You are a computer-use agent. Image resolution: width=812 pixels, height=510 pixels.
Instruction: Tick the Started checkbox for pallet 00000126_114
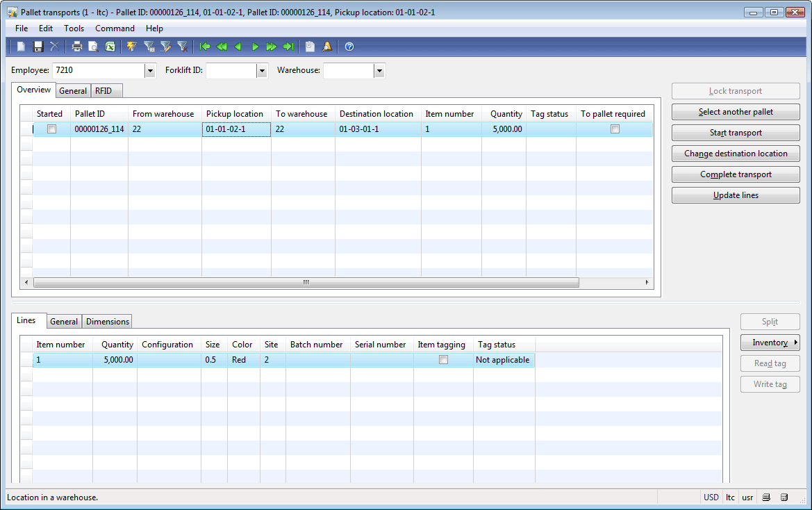tap(51, 129)
